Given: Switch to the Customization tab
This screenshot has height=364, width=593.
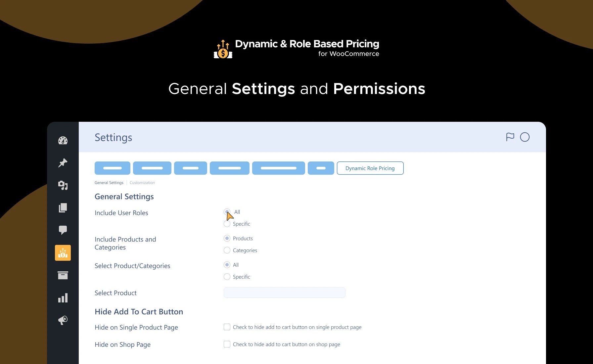Looking at the screenshot, I should coord(142,182).
